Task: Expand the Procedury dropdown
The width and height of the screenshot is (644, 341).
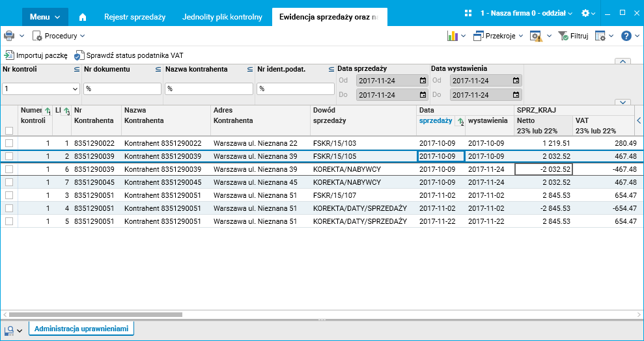Action: (x=59, y=36)
